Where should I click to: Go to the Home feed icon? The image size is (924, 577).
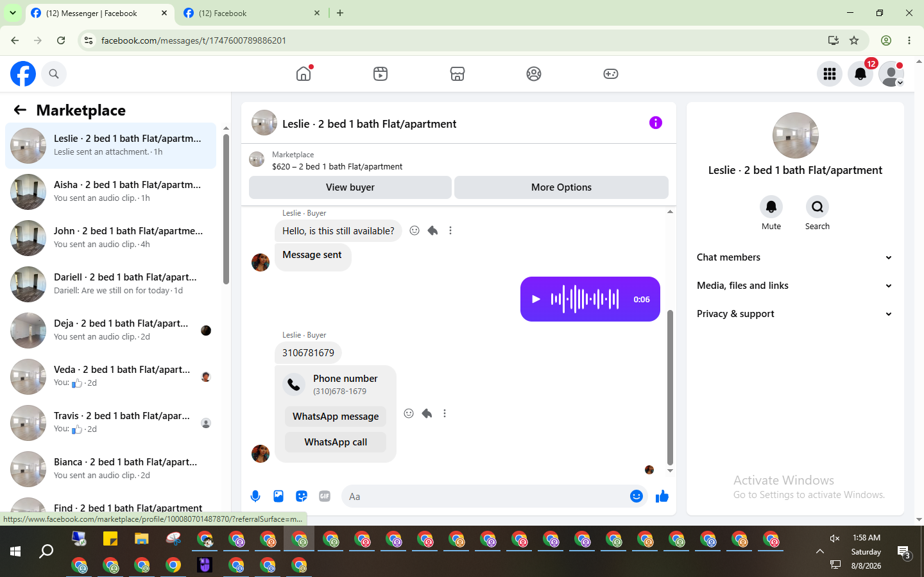tap(304, 74)
